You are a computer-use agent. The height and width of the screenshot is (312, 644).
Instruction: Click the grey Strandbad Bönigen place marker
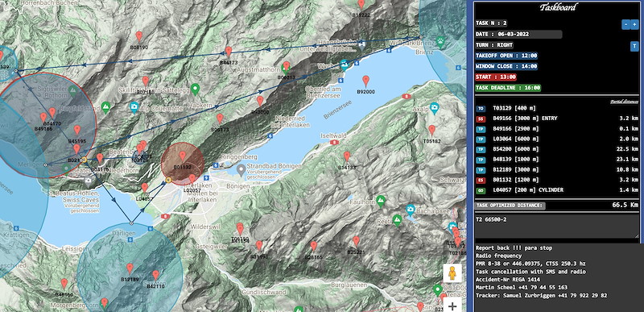click(242, 168)
